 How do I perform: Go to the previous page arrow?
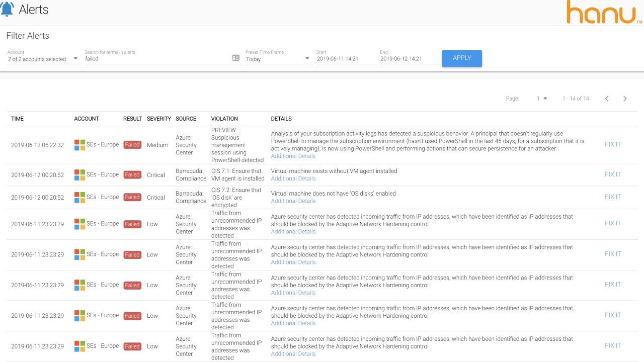click(607, 99)
